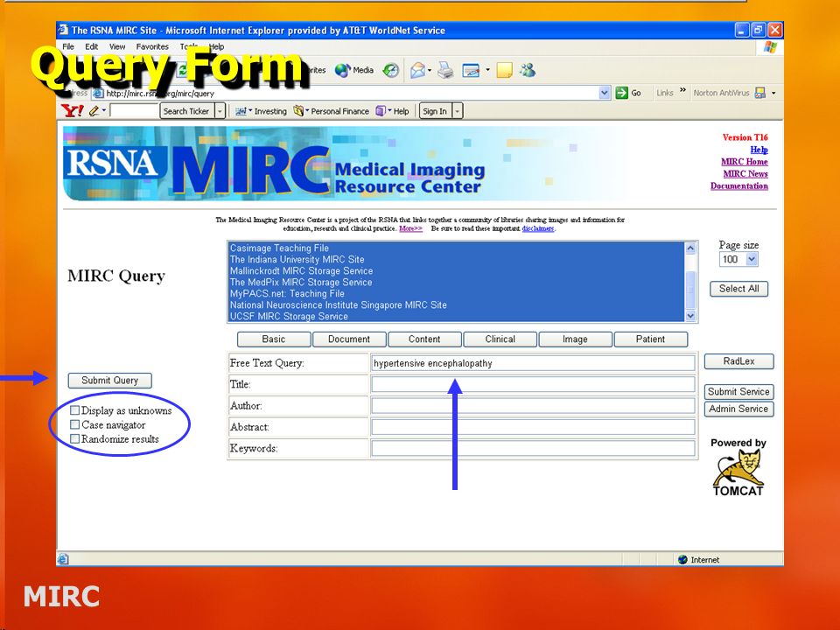
Task: Expand the Edit icon dropdown arrow
Action: 487,70
